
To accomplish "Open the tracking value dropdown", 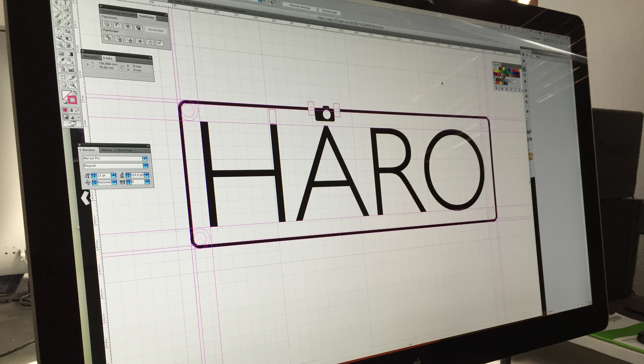I will [x=147, y=182].
